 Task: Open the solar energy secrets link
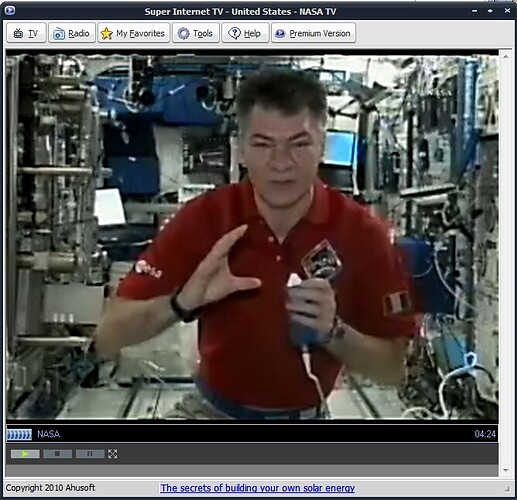pyautogui.click(x=257, y=488)
